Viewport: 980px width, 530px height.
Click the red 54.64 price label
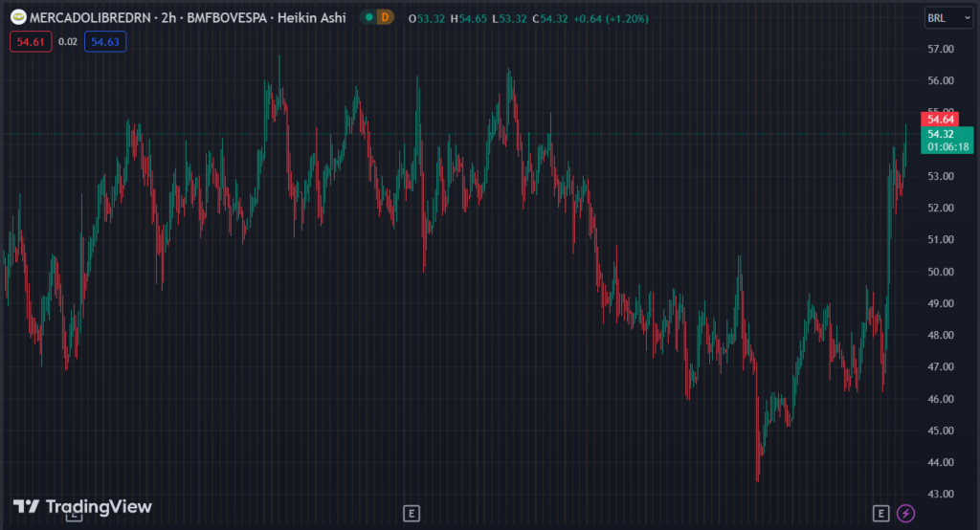click(940, 119)
